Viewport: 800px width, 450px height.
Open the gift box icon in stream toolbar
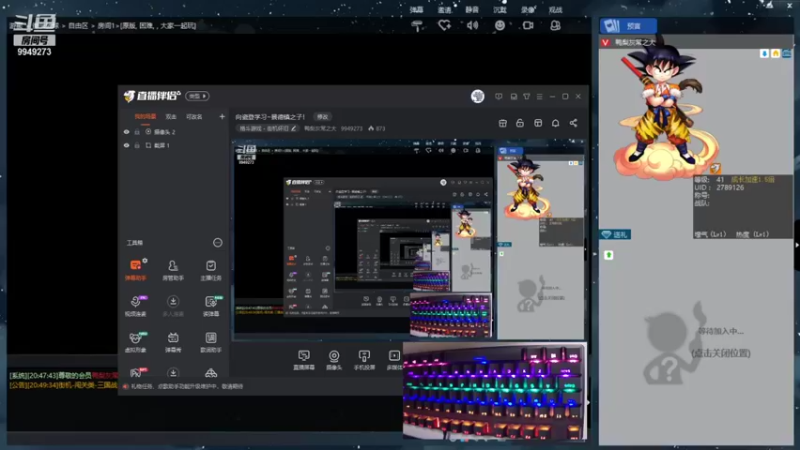coord(503,123)
